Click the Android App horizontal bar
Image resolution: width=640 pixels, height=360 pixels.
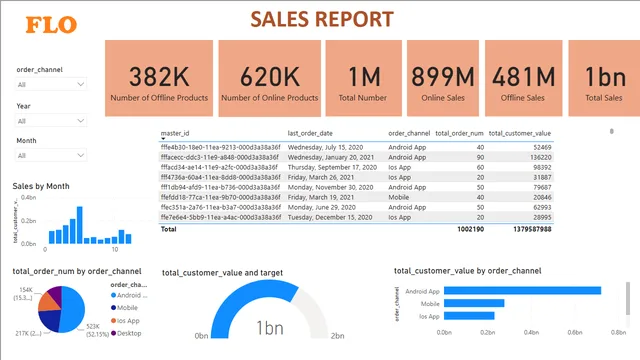[x=522, y=291]
